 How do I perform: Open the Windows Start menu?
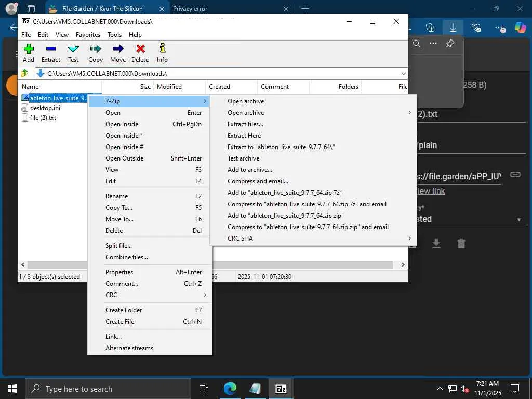tap(12, 389)
